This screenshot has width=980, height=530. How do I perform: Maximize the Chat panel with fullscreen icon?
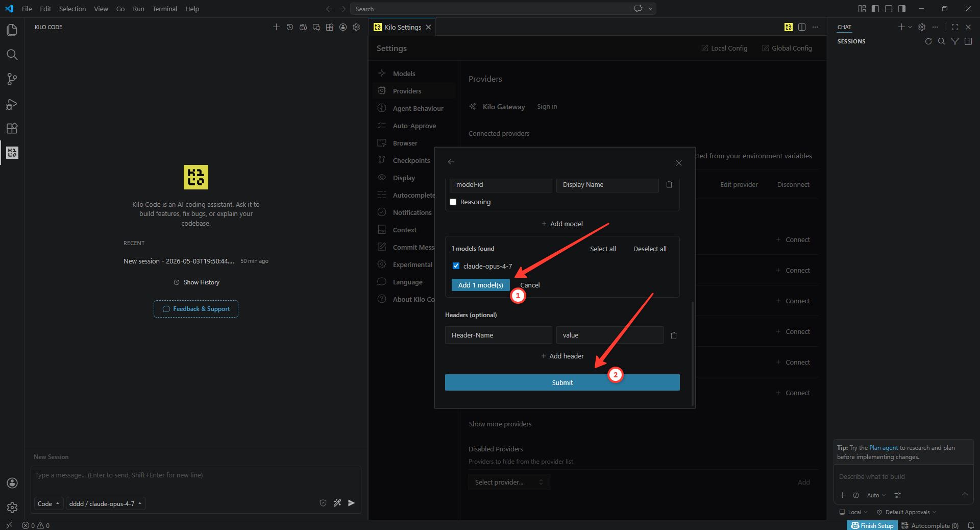point(955,27)
